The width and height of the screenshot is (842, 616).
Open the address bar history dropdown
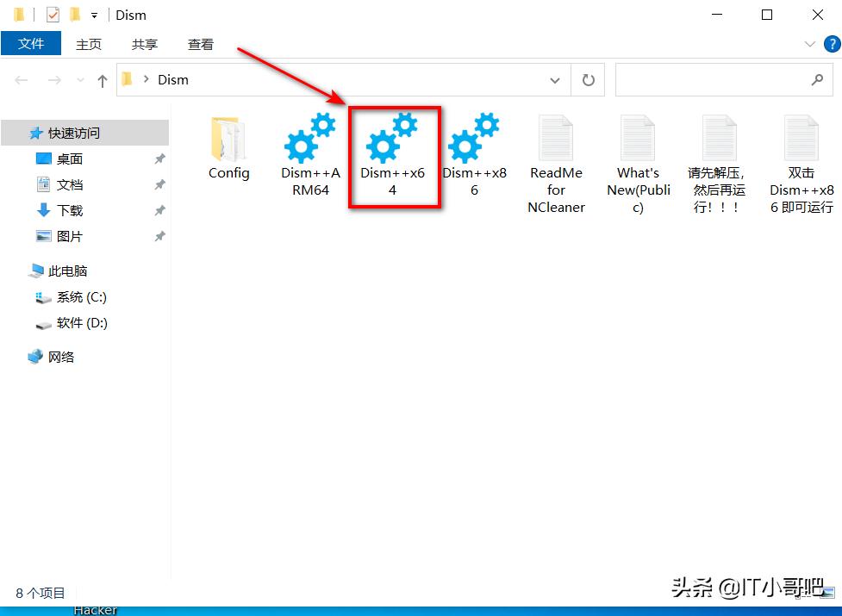(x=555, y=80)
